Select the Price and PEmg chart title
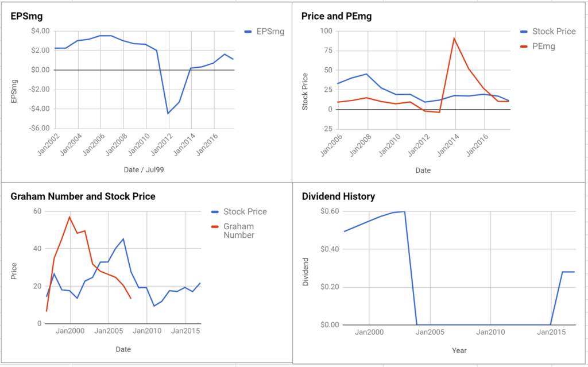 point(336,16)
